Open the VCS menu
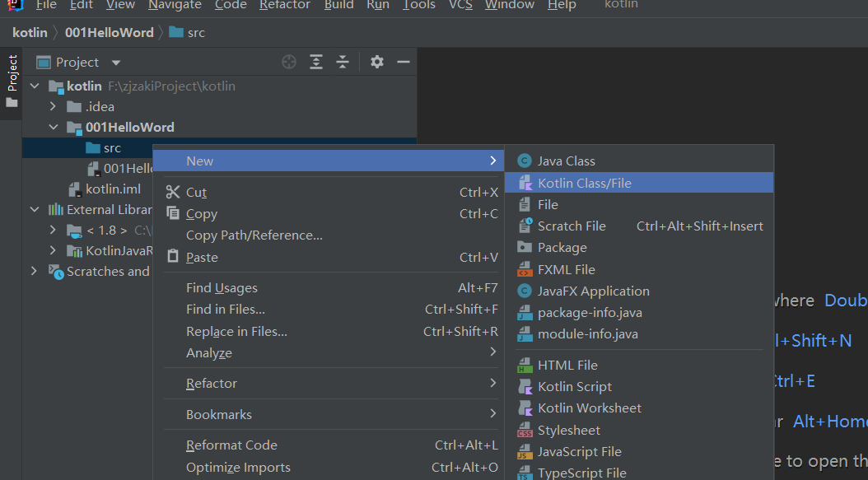The height and width of the screenshot is (480, 868). [460, 5]
